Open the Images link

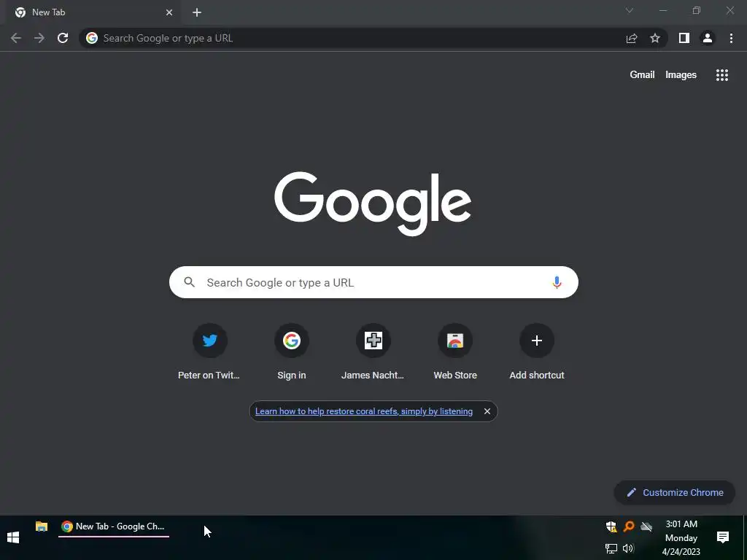(x=681, y=75)
